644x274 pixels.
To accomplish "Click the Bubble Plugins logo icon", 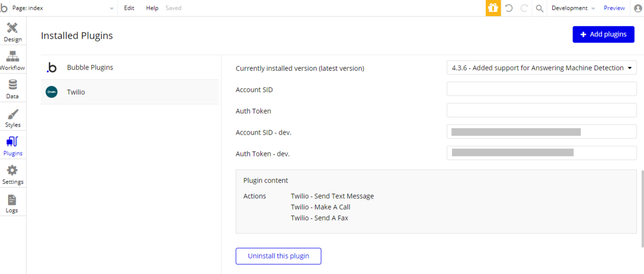I will point(52,68).
